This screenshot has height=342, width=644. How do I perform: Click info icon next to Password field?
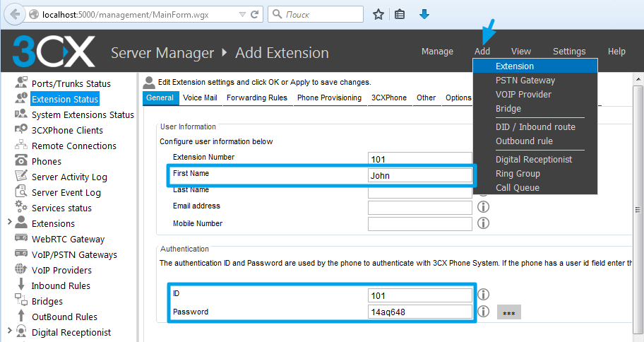click(x=484, y=312)
